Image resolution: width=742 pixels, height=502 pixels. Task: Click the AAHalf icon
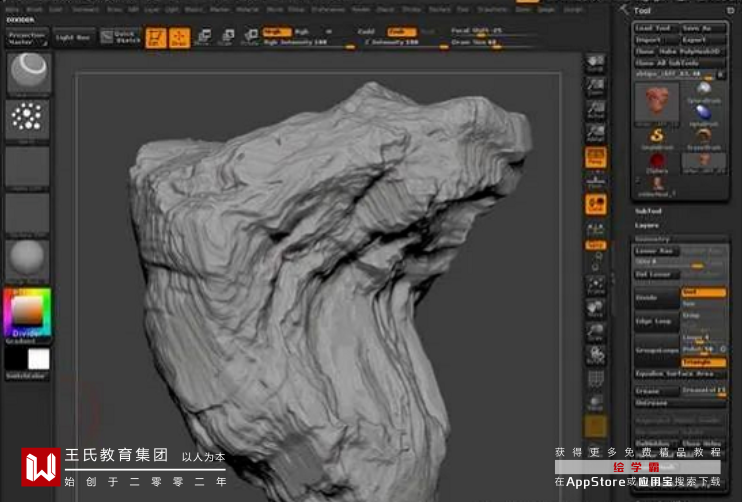tap(595, 133)
